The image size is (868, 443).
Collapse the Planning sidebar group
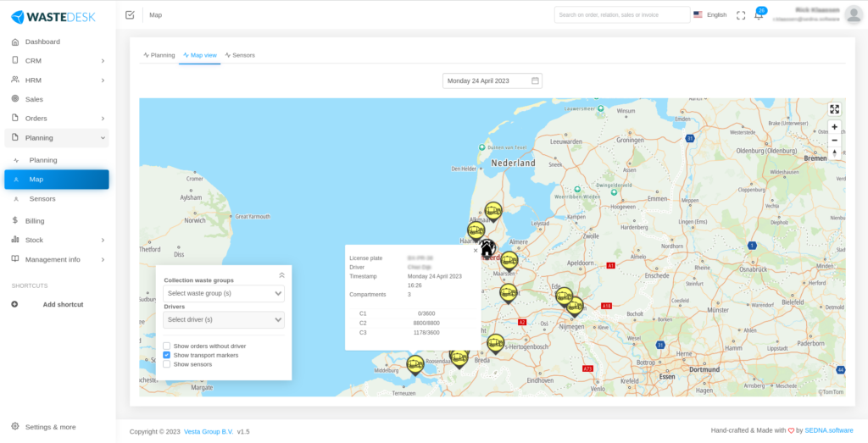(103, 138)
